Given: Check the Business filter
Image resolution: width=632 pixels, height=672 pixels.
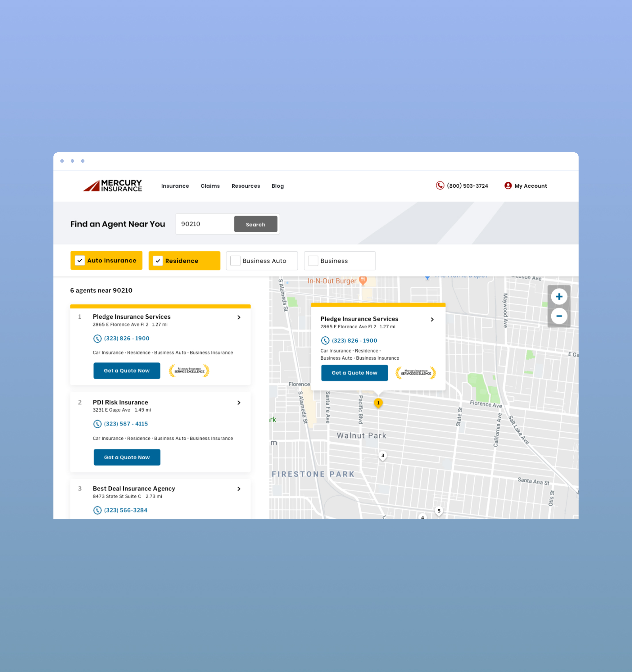Looking at the screenshot, I should (x=313, y=261).
